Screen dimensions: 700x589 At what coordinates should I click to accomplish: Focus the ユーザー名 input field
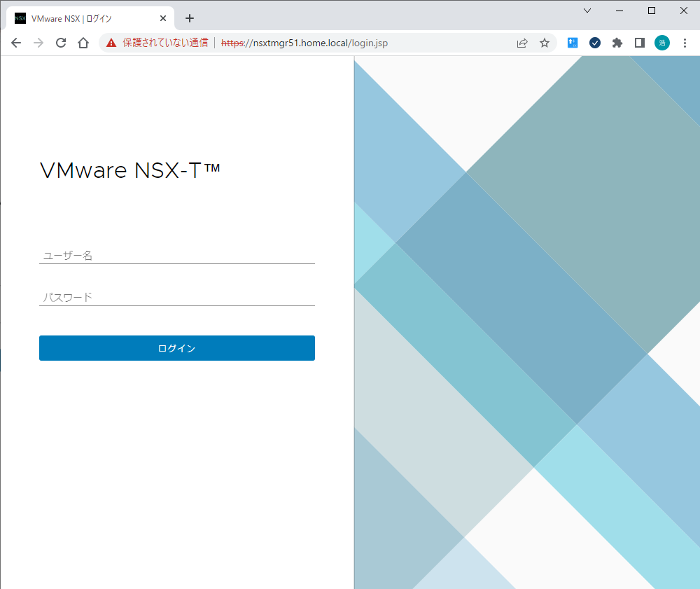point(177,256)
